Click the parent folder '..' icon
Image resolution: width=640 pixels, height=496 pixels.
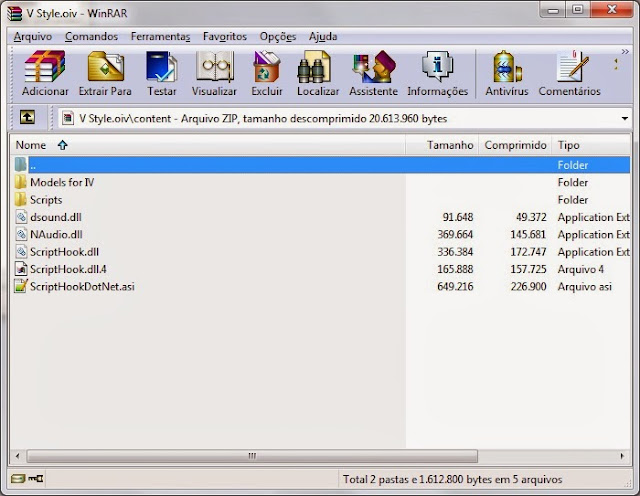(x=20, y=165)
